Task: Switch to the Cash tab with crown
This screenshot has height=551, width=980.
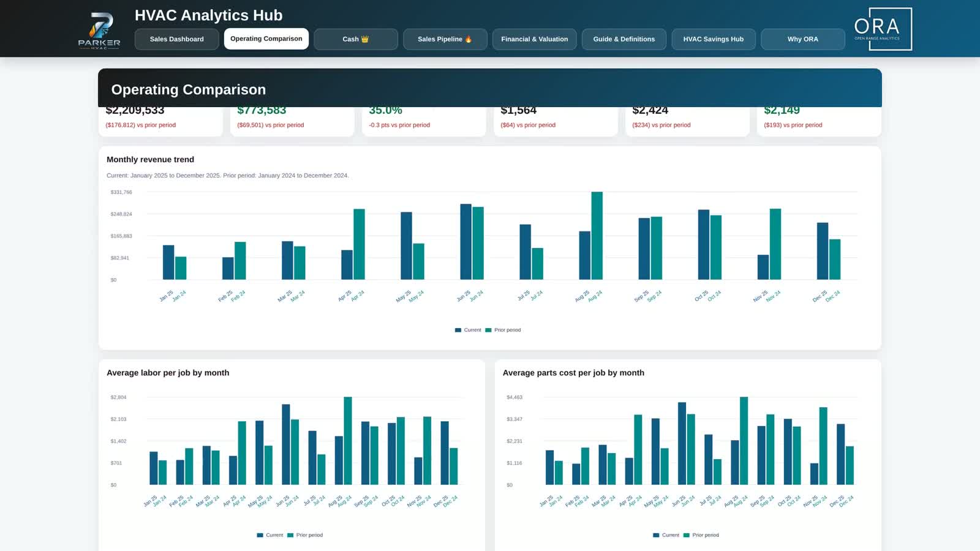Action: 355,39
